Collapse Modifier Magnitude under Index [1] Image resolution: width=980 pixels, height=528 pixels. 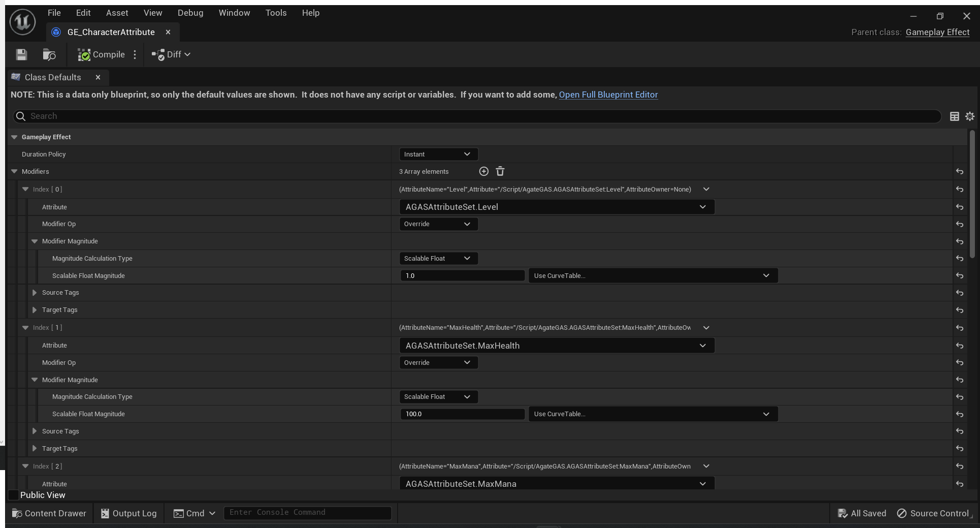tap(35, 380)
